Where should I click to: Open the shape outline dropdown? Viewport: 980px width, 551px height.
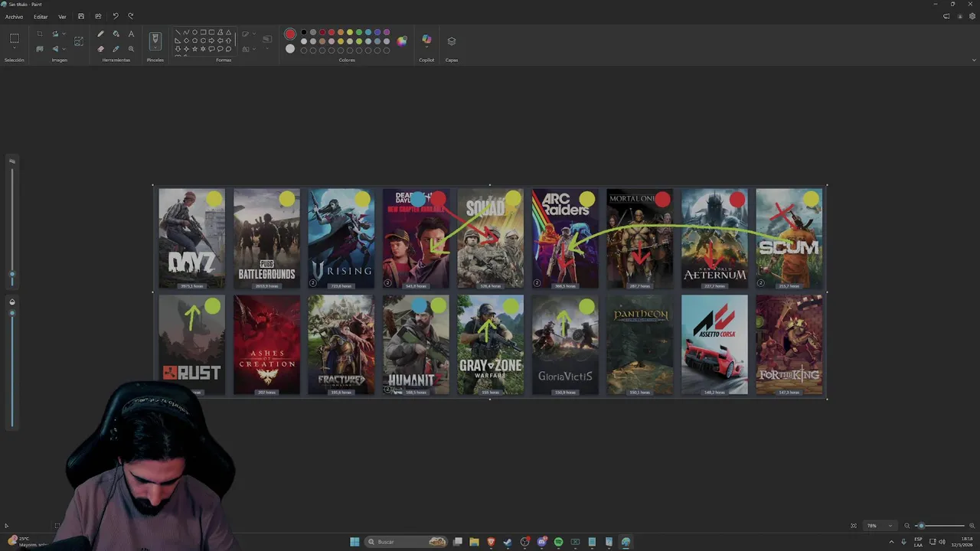tap(255, 34)
